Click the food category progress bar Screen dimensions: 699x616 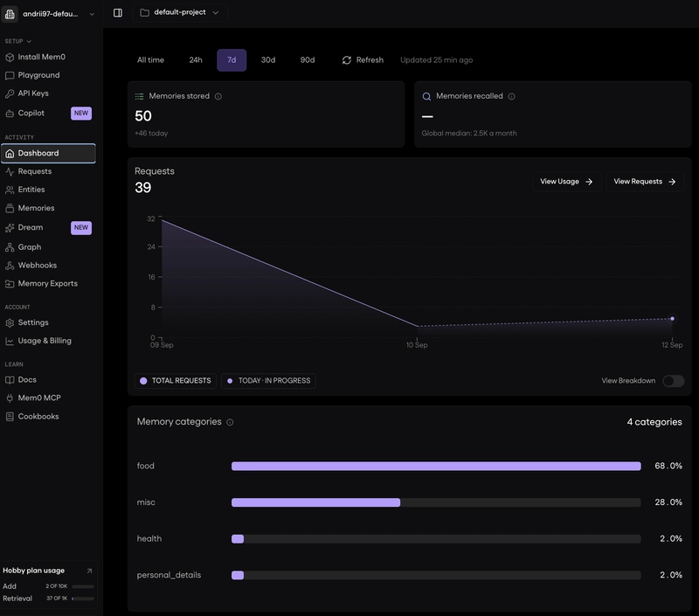point(436,467)
